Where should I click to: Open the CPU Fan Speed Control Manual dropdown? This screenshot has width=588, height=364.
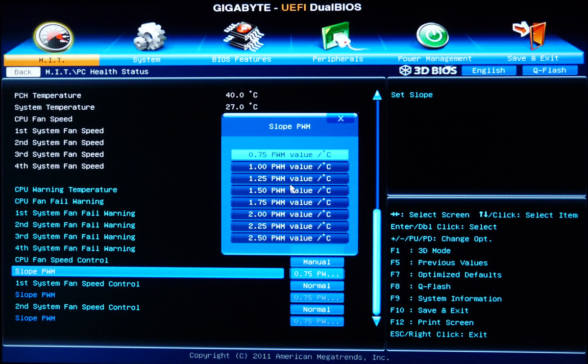tap(317, 262)
